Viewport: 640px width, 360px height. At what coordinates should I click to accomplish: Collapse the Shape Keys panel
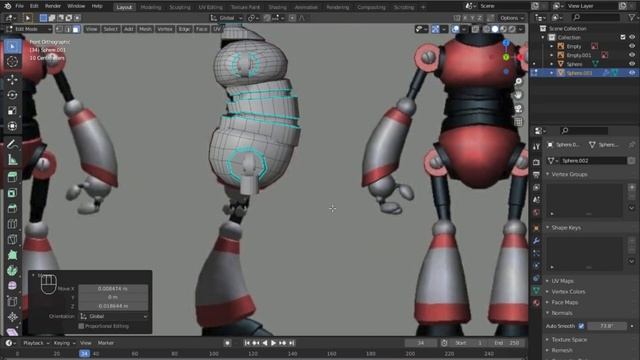point(566,227)
